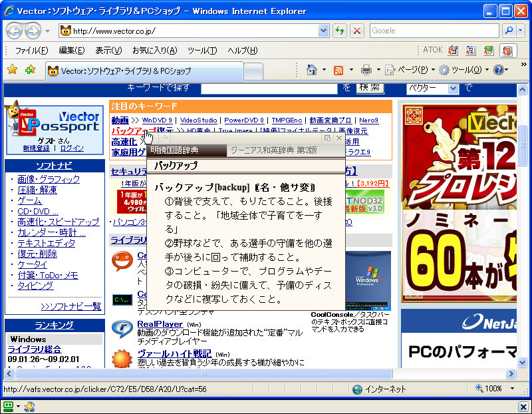Stop loading with the red X icon
This screenshot has height=414, width=532.
click(357, 31)
